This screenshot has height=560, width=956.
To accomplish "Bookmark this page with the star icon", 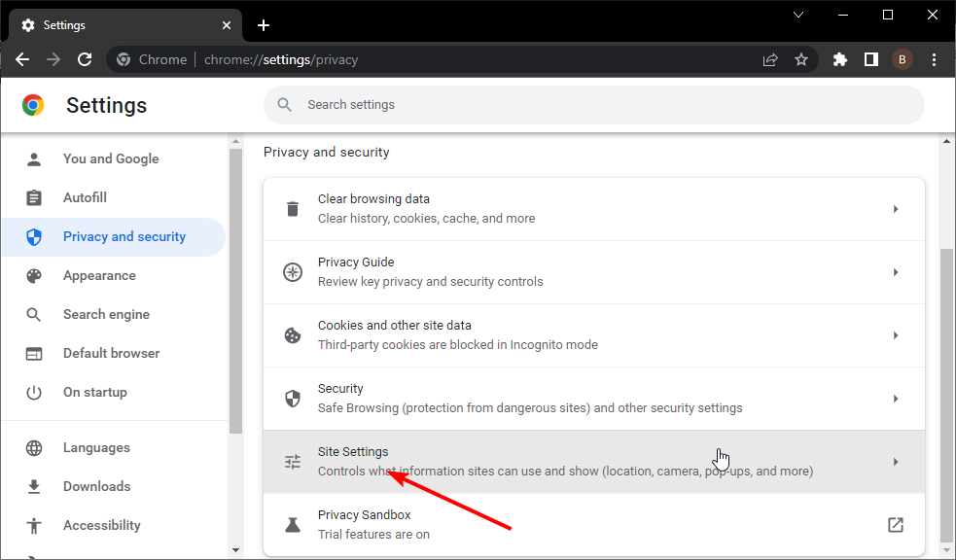I will coord(801,59).
